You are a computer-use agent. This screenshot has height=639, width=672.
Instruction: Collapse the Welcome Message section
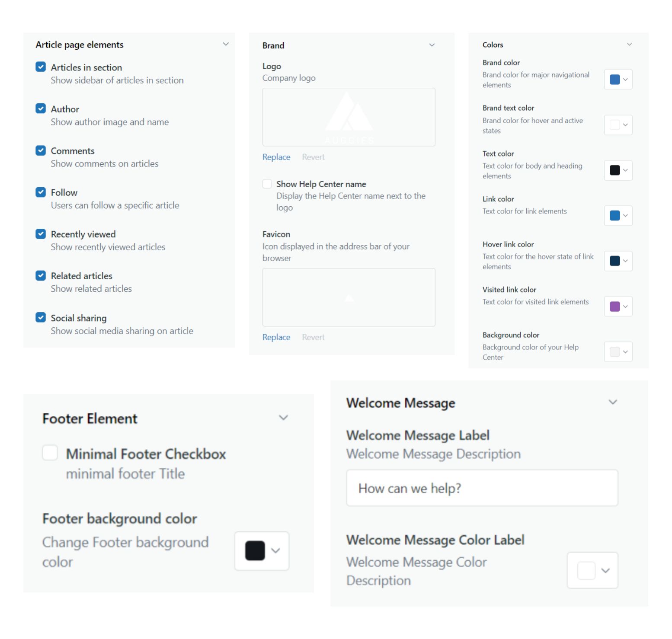coord(612,402)
